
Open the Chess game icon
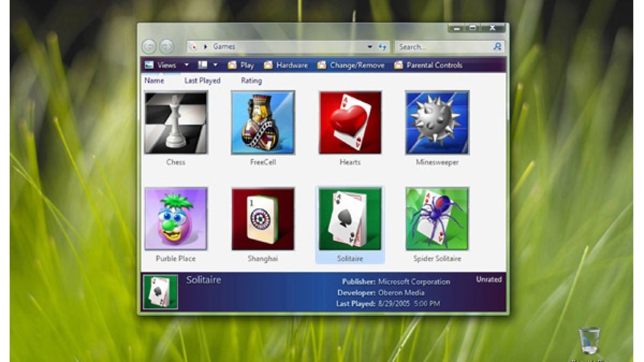175,123
